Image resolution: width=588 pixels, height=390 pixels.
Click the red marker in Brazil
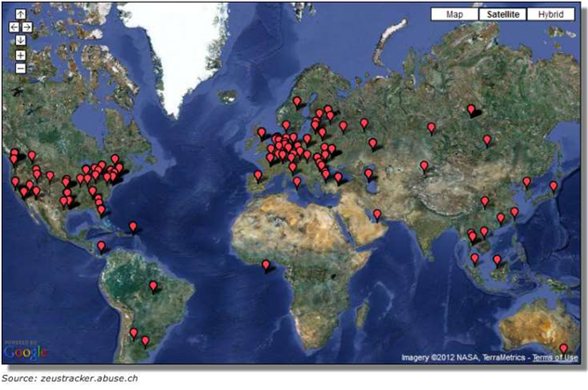153,286
